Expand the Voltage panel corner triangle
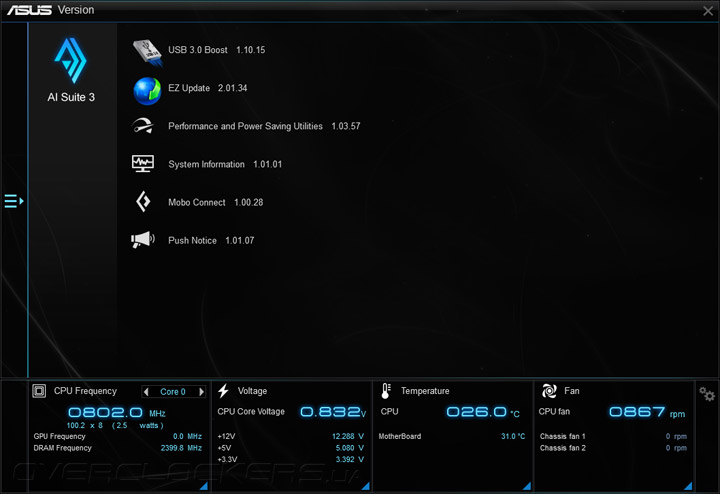The height and width of the screenshot is (494, 720). 366,486
